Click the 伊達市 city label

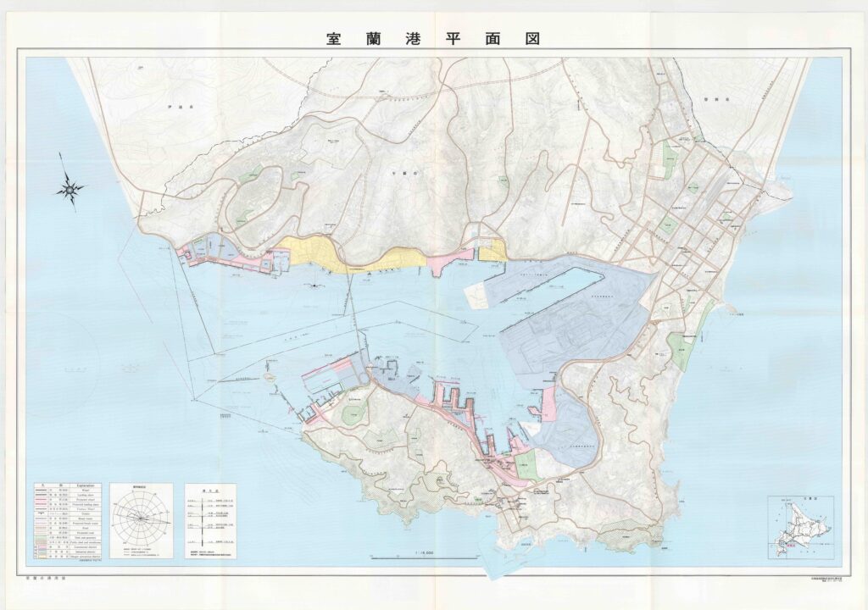175,108
